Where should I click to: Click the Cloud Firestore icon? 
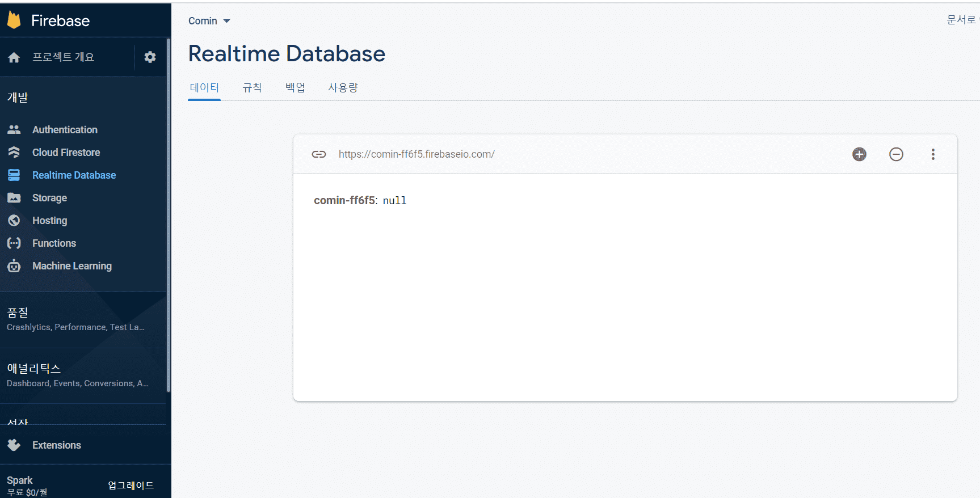pyautogui.click(x=14, y=153)
